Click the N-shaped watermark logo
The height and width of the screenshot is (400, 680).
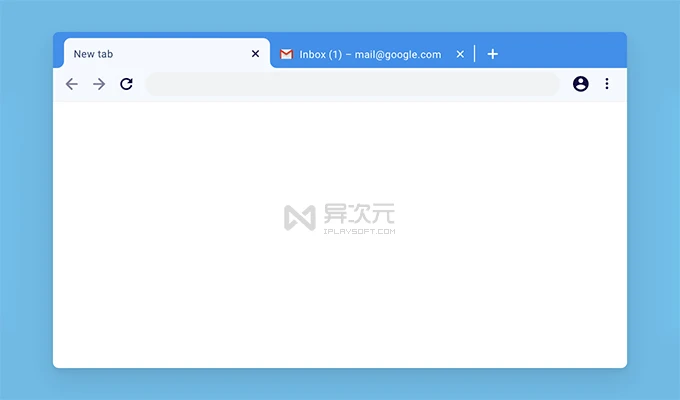click(x=299, y=218)
